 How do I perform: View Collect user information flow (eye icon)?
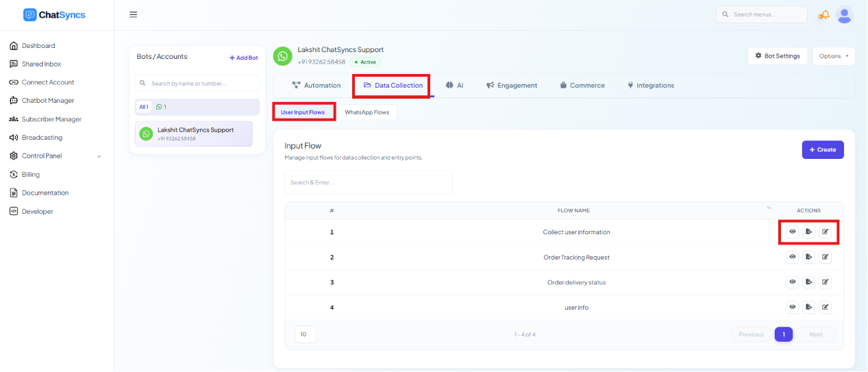793,232
